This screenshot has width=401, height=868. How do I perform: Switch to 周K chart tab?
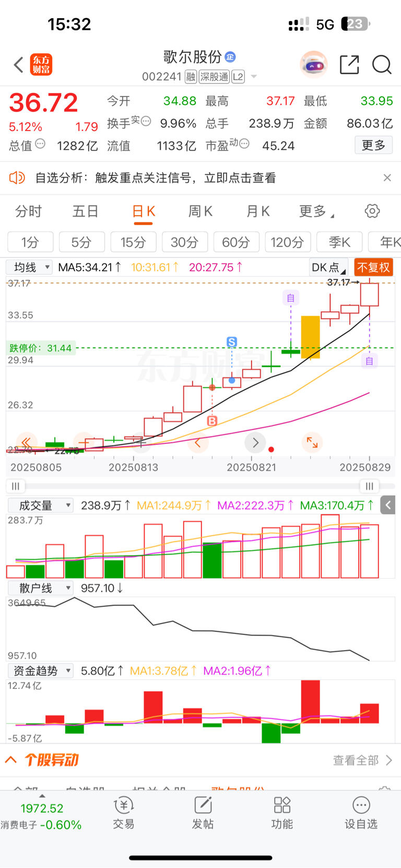coord(200,211)
